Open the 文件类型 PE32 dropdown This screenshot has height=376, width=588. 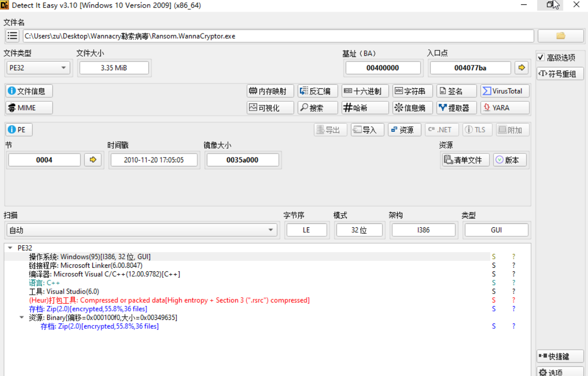[38, 68]
